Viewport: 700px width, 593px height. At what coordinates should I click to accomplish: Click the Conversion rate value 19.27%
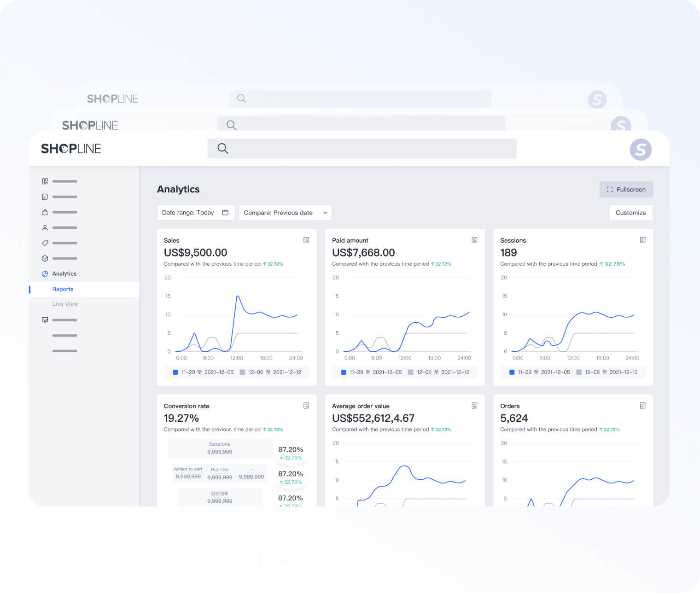pyautogui.click(x=181, y=419)
